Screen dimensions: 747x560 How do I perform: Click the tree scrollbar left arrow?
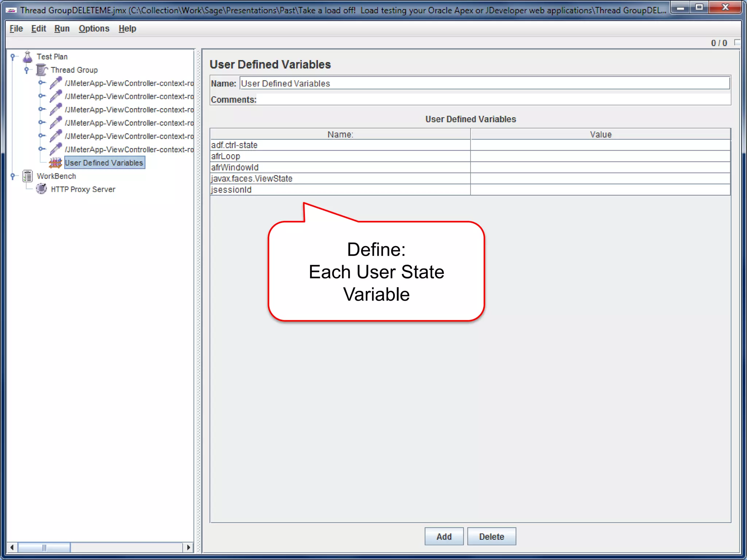(x=12, y=547)
